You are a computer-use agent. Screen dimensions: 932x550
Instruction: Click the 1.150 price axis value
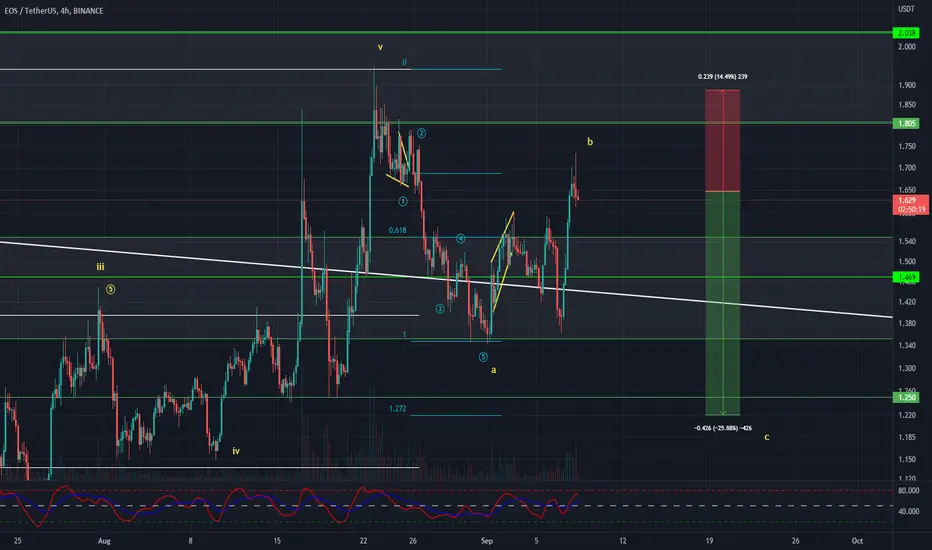[907, 460]
